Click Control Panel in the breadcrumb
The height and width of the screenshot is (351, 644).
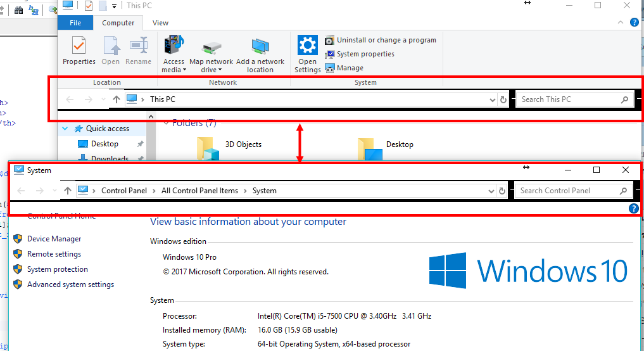pyautogui.click(x=124, y=191)
